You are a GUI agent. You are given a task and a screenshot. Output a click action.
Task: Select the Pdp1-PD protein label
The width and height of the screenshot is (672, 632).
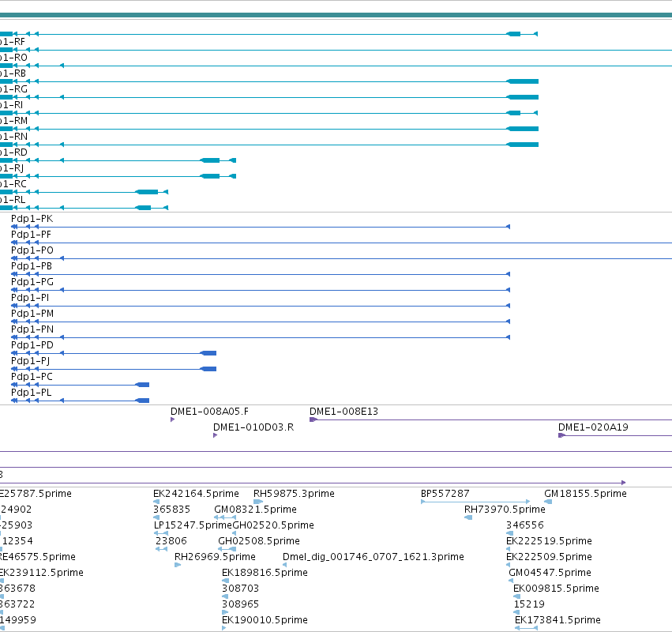click(x=32, y=345)
